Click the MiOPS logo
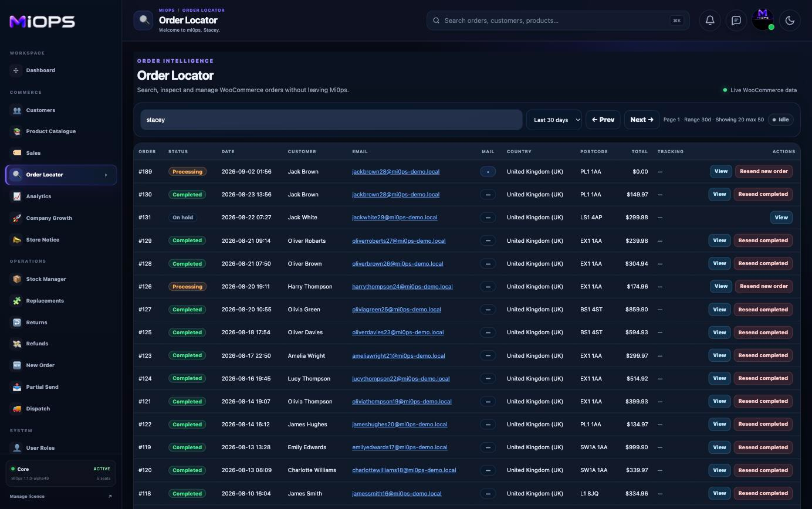 (x=42, y=22)
